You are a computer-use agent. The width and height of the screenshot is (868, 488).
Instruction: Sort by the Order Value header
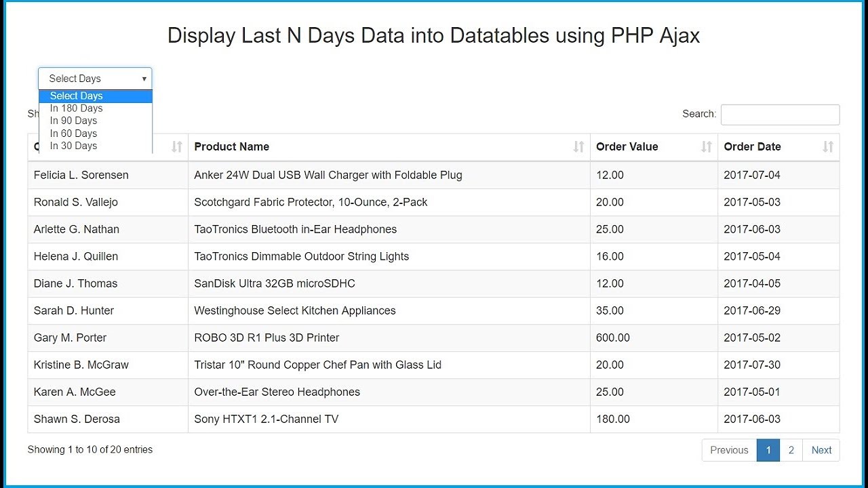[627, 147]
